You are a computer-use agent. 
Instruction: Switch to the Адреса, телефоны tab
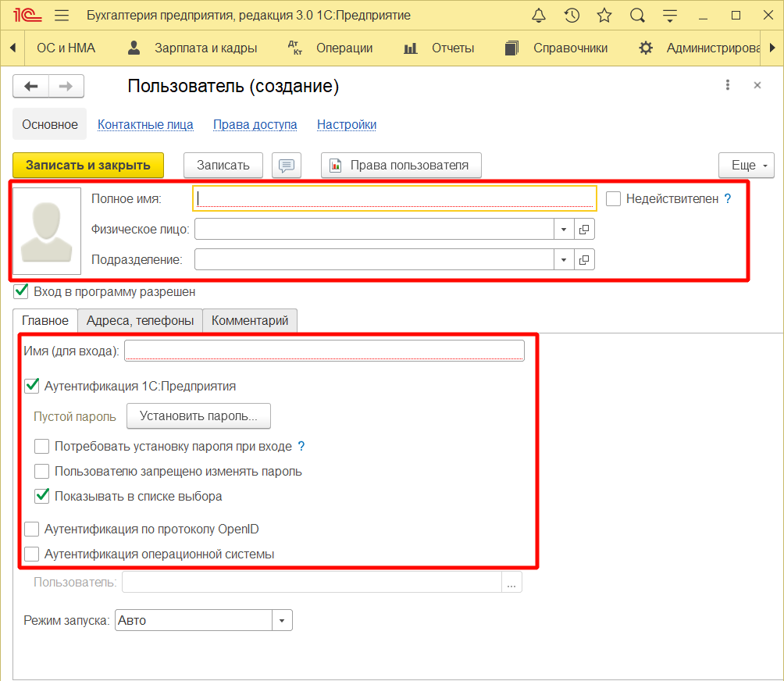point(140,320)
